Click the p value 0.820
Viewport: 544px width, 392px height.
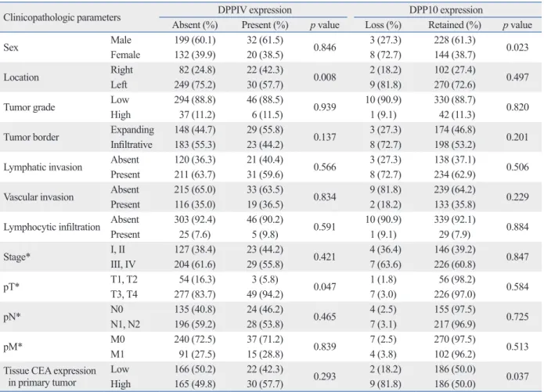pos(517,107)
